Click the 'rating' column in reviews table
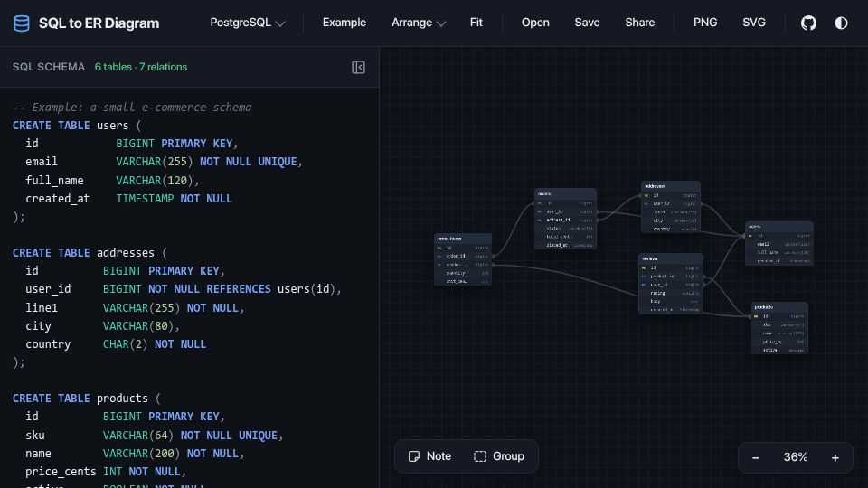 pyautogui.click(x=670, y=293)
